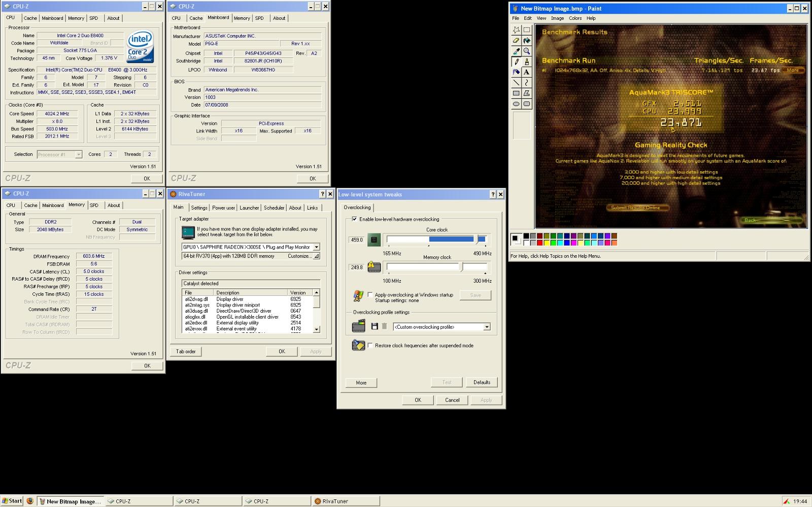Click the More button in system tweaks
Screen dimensions: 812x507
click(361, 383)
